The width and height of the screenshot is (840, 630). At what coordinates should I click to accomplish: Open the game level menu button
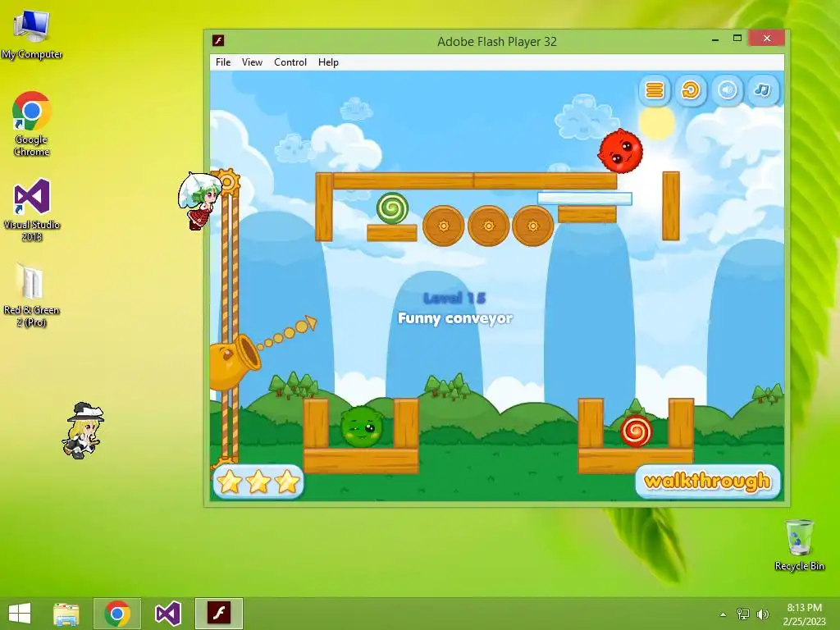point(654,90)
